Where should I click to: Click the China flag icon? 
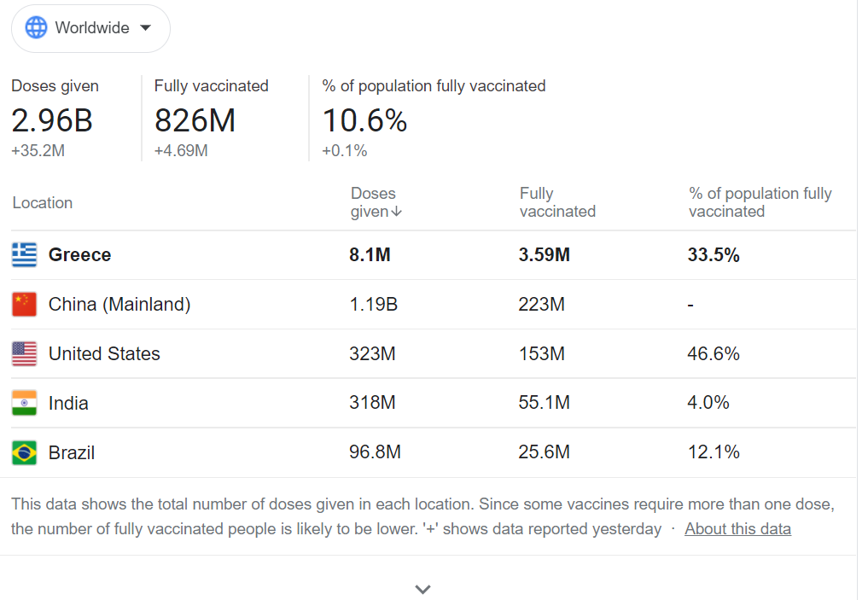coord(25,304)
